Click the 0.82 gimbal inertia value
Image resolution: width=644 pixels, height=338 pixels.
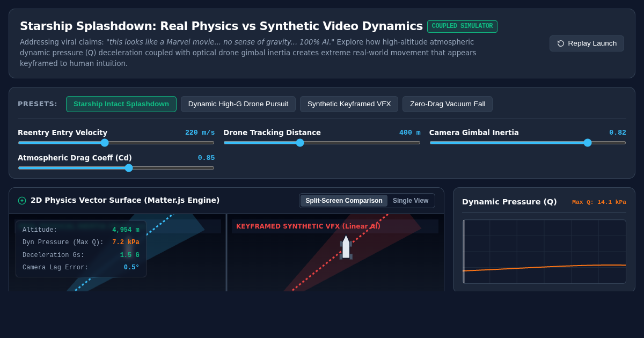[x=618, y=133]
